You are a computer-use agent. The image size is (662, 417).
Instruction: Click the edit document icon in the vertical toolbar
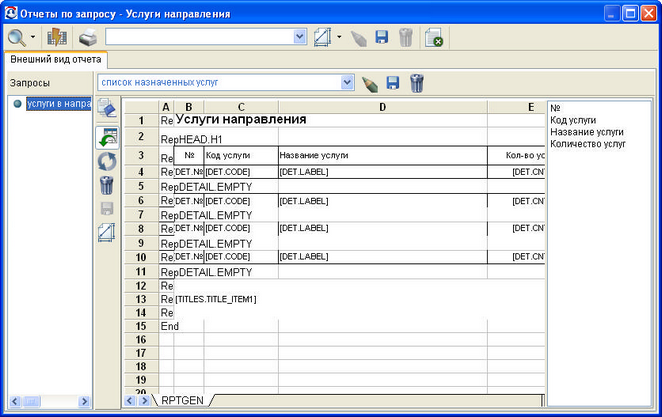(x=107, y=108)
